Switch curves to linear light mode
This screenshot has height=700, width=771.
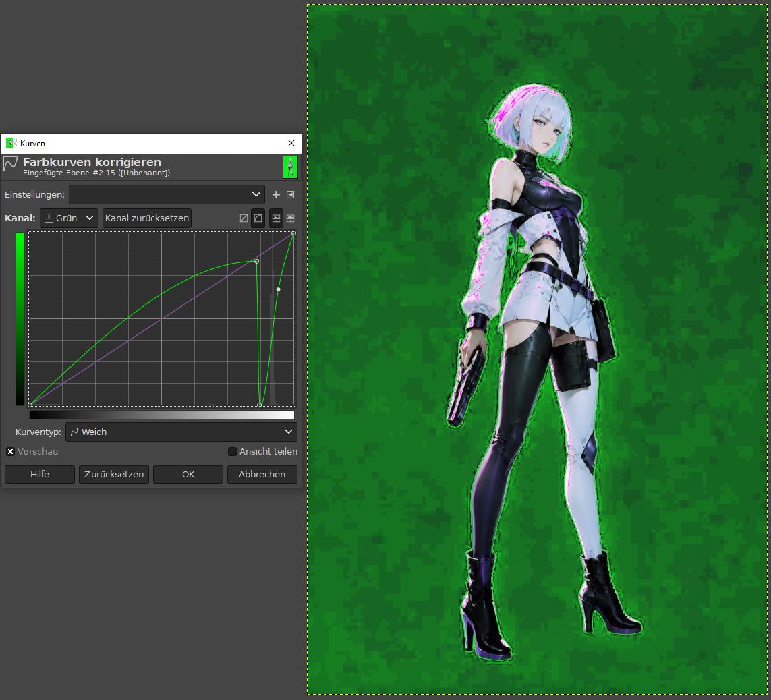244,218
